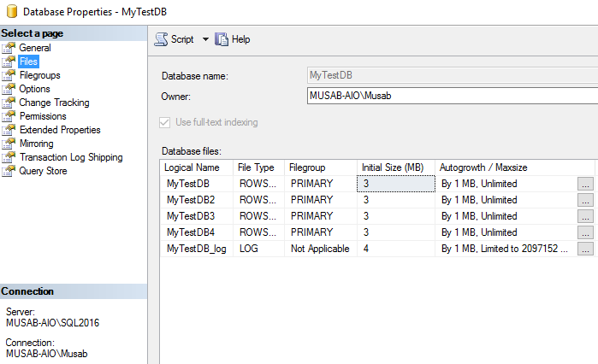598x364 pixels.
Task: Click the Filegroup column header
Action: point(306,167)
